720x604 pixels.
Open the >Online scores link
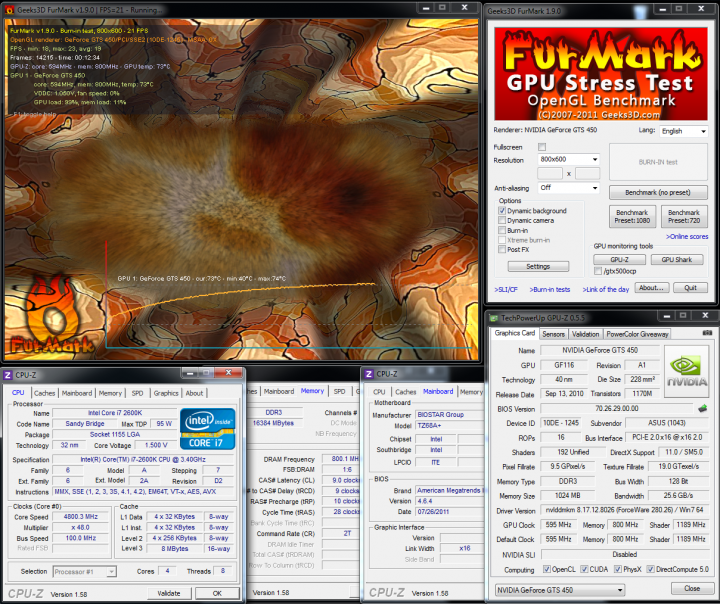687,237
